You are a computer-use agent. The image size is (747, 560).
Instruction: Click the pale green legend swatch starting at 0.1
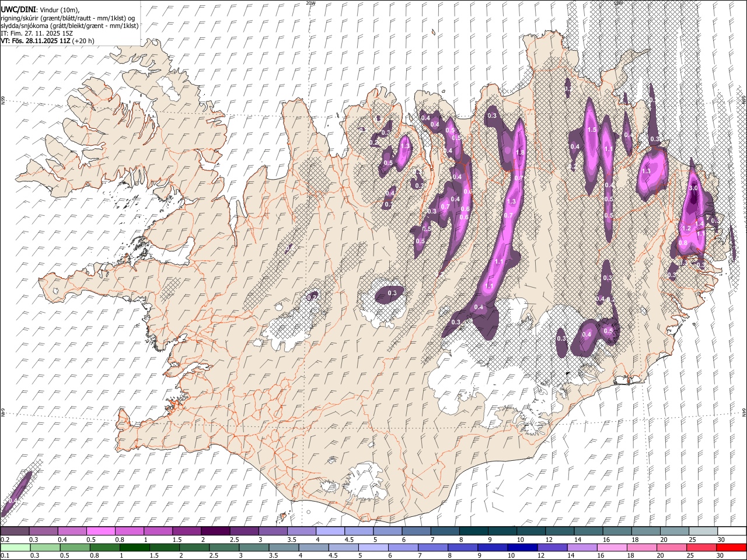16,548
